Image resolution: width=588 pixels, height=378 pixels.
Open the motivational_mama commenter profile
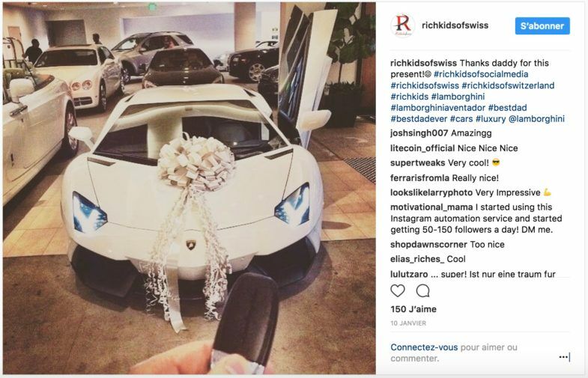[x=431, y=207]
